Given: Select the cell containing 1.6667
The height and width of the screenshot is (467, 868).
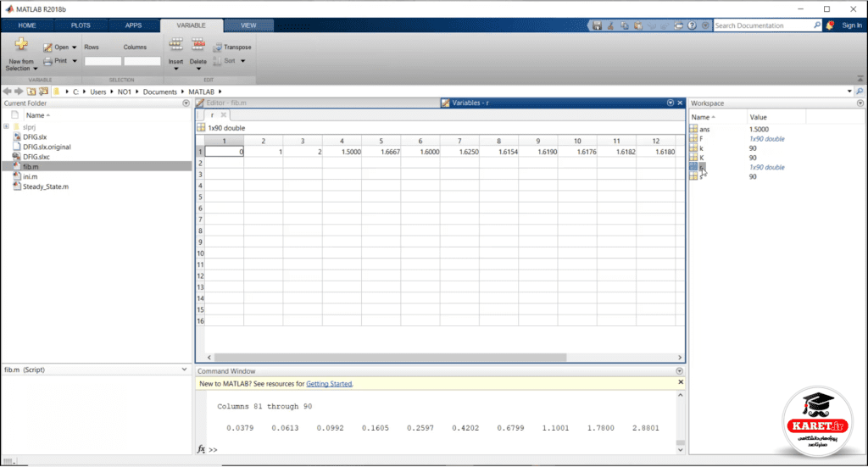Looking at the screenshot, I should click(x=381, y=152).
